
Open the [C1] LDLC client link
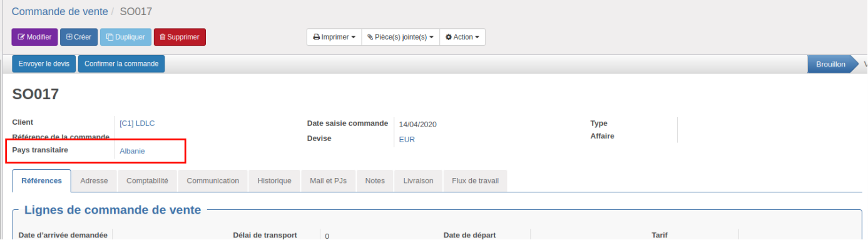coord(137,123)
